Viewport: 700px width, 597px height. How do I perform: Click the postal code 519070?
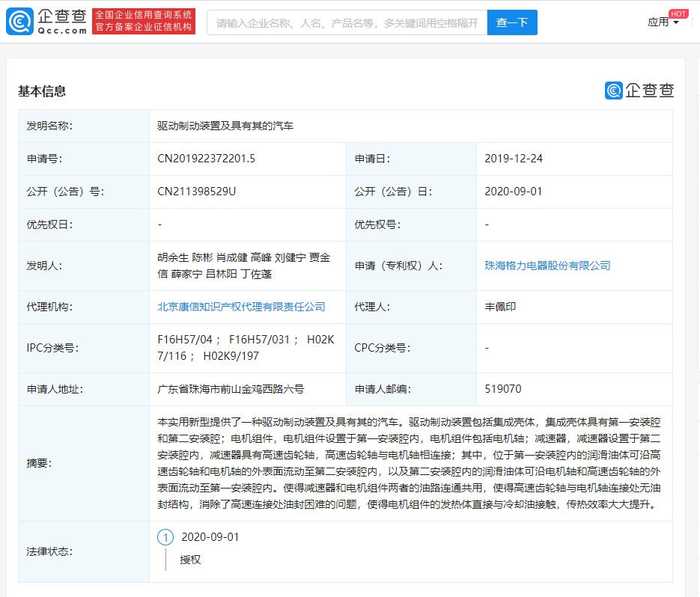tap(503, 389)
